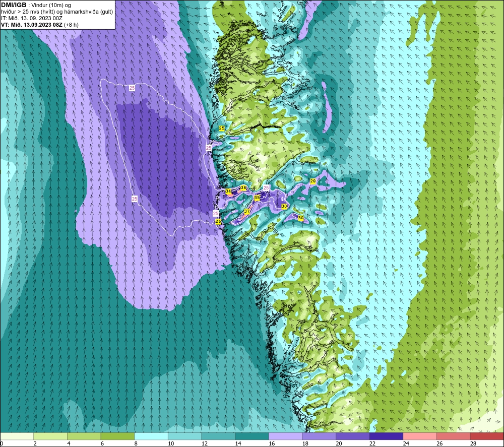The width and height of the screenshot is (504, 447).
Task: Click the pale cyan 8–10 m/s legend swatch
Action: tap(151, 436)
